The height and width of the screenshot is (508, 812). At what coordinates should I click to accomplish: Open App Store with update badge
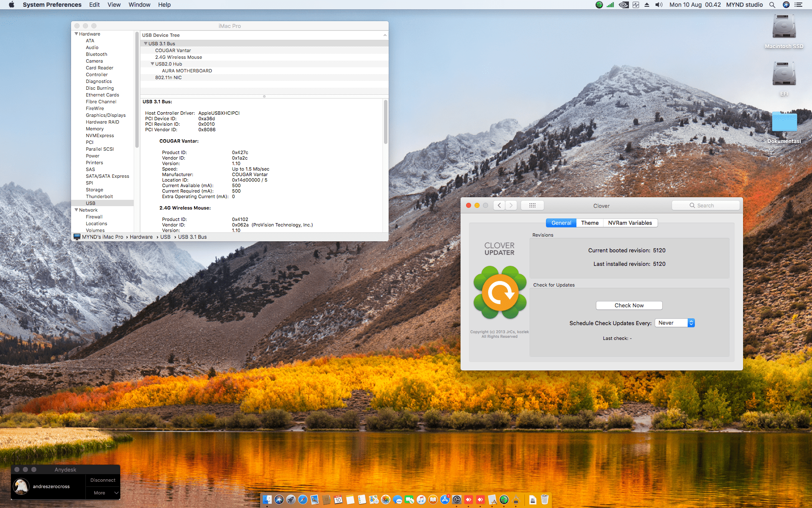coord(445,500)
